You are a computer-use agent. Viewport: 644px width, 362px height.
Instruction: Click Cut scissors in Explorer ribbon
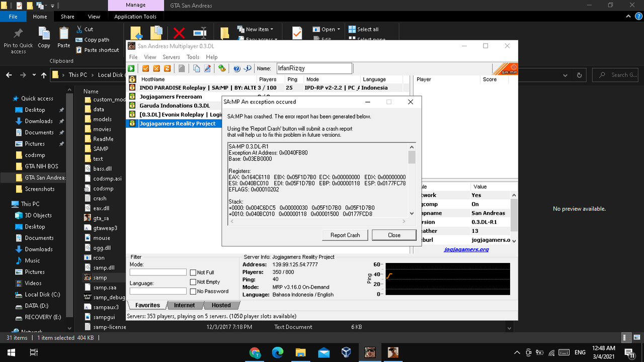coord(85,29)
